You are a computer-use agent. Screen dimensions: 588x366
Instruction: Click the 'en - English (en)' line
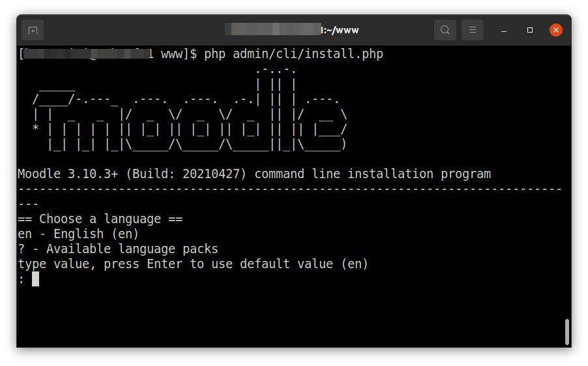[78, 234]
